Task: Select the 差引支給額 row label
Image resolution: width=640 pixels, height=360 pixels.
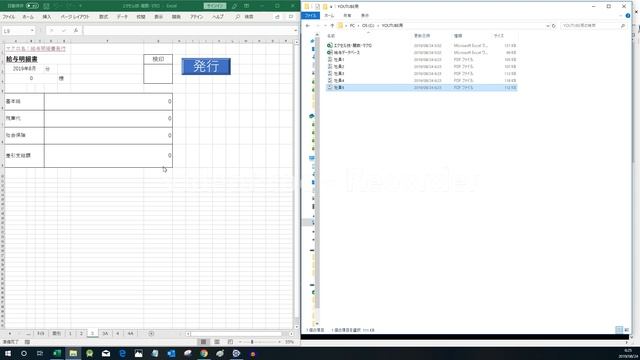Action: click(x=24, y=156)
